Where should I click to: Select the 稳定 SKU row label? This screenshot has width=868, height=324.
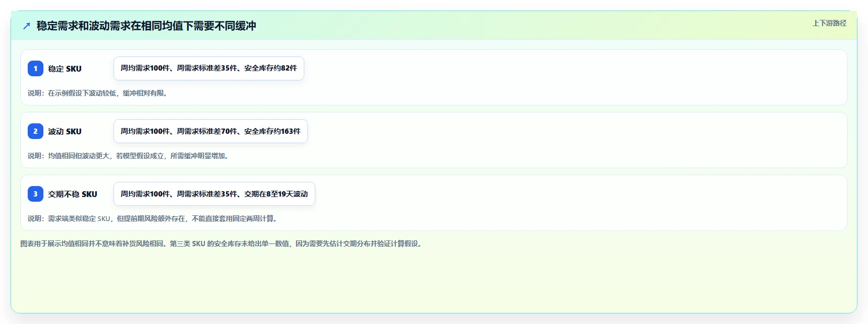[65, 68]
